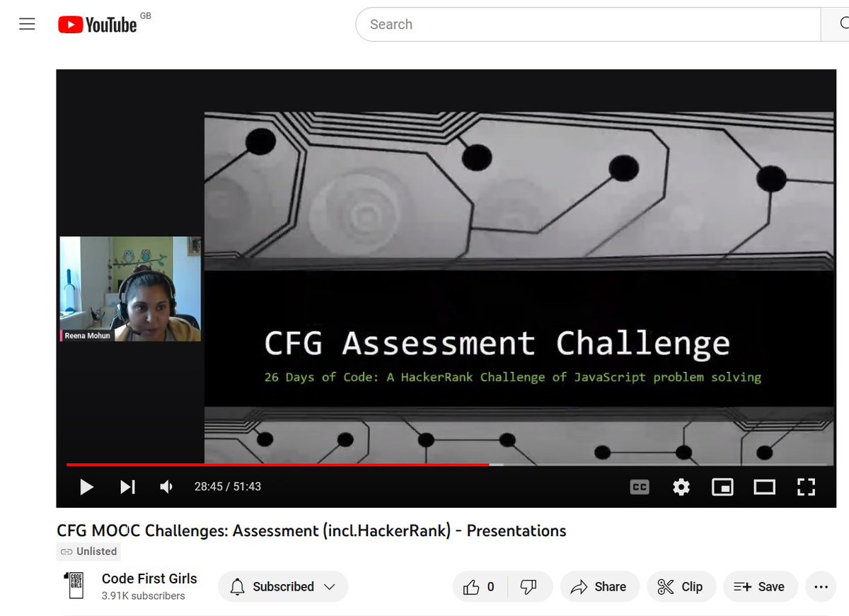Go to the YouTube home logo
The image size is (849, 616).
click(x=97, y=25)
